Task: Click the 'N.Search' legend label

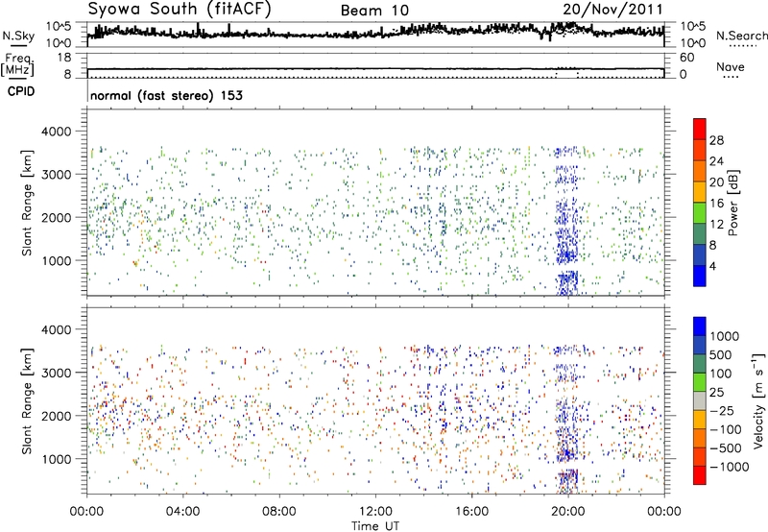Action: click(742, 36)
